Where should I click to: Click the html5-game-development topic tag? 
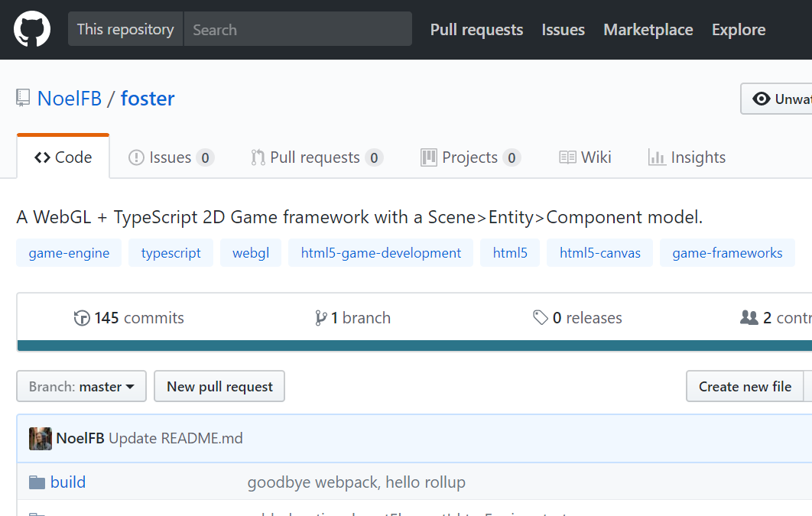(381, 252)
